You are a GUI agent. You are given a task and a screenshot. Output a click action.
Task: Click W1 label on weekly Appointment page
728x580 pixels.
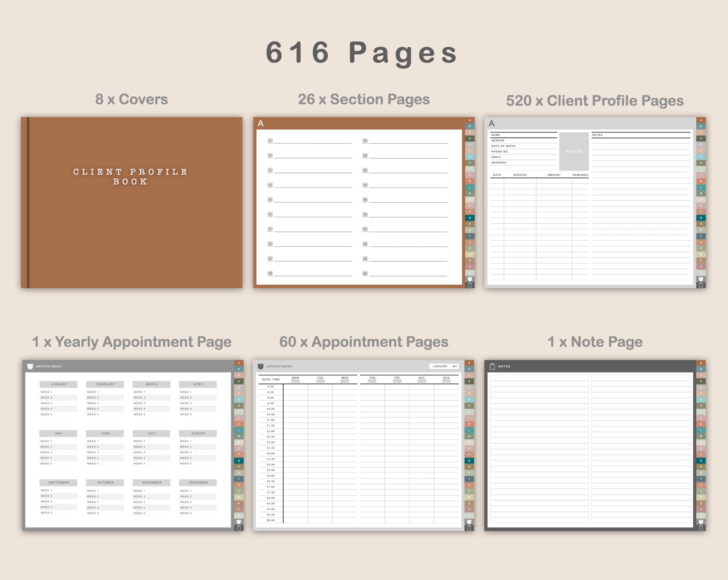(x=455, y=366)
